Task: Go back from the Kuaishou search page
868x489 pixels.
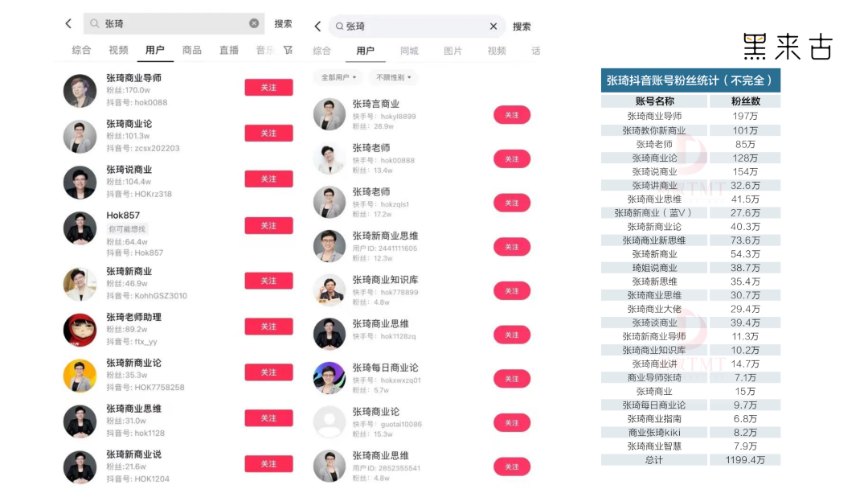Action: 317,26
